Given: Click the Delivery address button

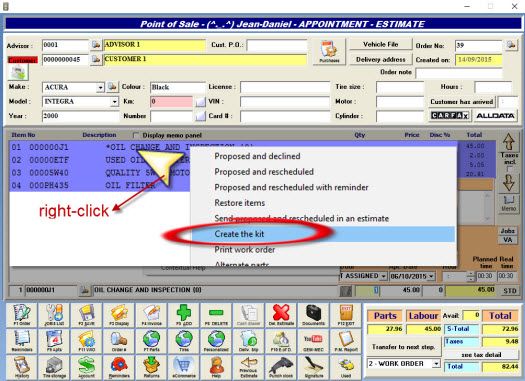Looking at the screenshot, I should pyautogui.click(x=381, y=59).
